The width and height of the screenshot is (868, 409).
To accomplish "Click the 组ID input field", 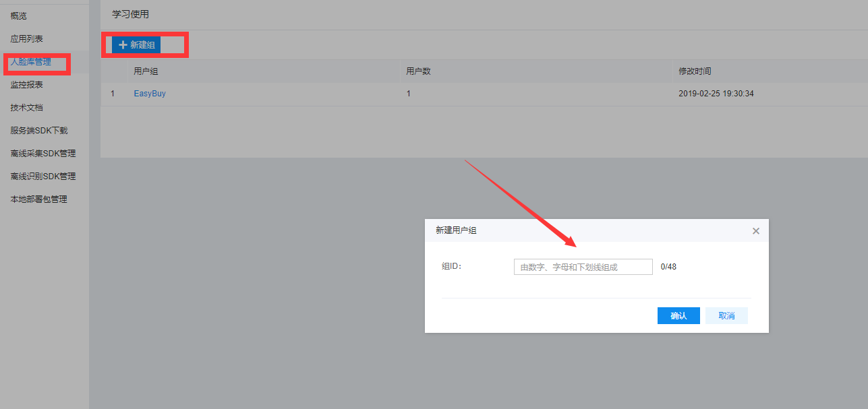I will 583,267.
